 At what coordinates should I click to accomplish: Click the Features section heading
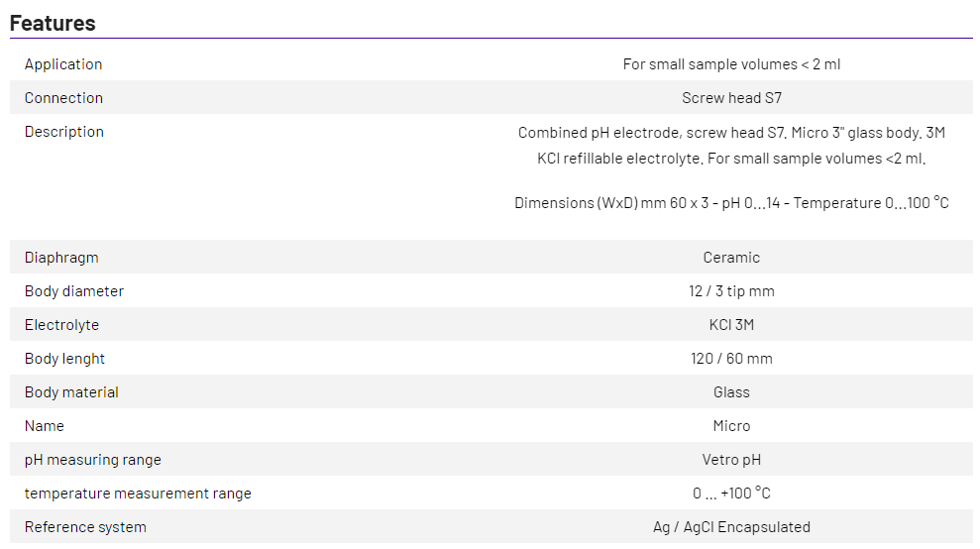[x=53, y=23]
